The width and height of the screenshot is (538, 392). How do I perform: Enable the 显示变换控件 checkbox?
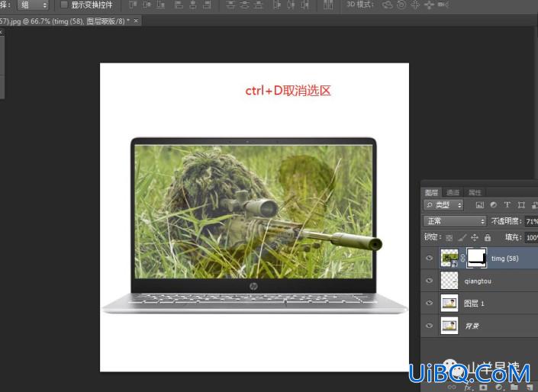tap(64, 5)
